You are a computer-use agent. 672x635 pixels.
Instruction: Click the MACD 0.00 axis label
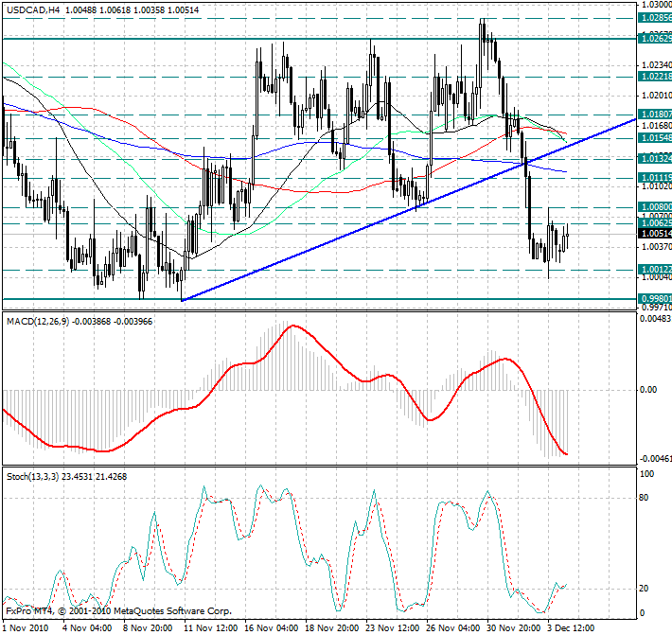click(648, 389)
